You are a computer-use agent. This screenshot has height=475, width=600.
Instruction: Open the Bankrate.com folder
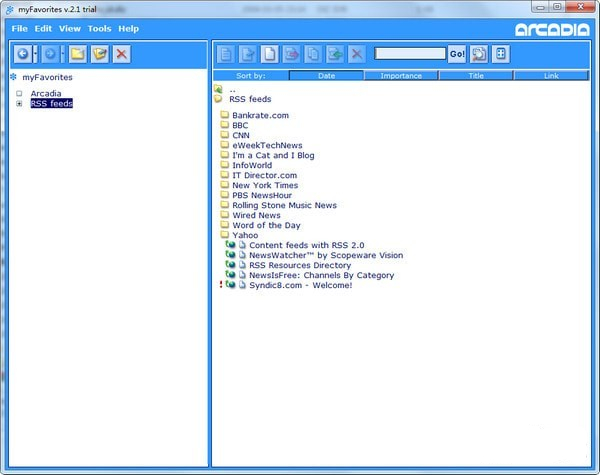click(x=261, y=115)
